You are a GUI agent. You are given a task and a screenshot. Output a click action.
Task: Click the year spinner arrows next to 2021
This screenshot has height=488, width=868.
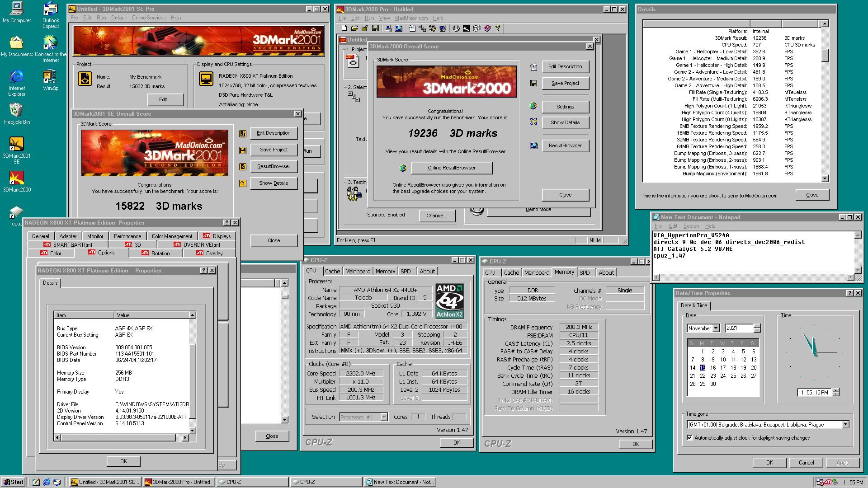pos(757,328)
